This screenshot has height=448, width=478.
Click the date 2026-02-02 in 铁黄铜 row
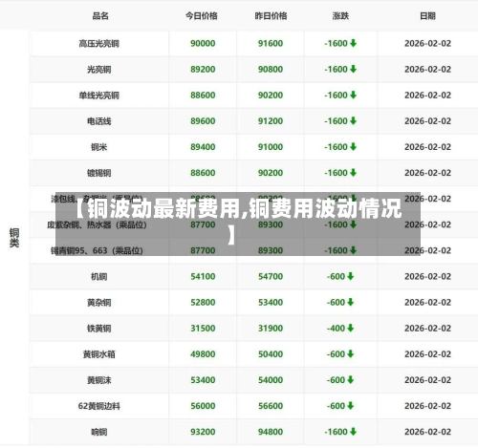427,328
